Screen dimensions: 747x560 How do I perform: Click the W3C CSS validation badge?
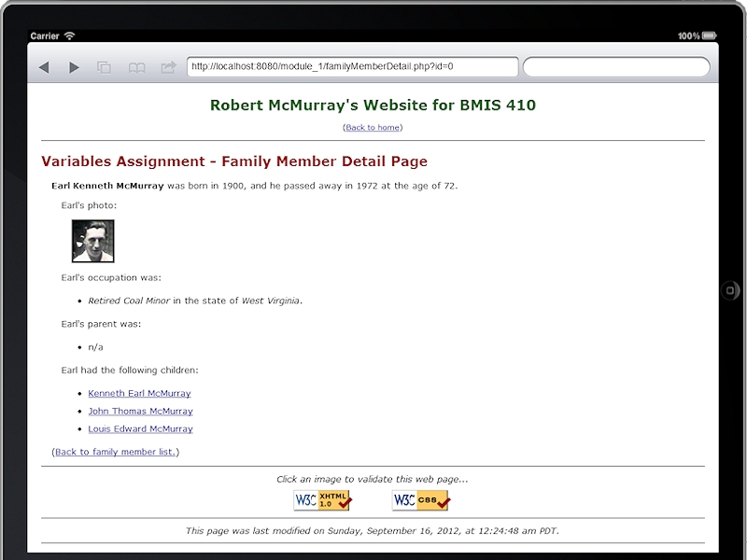[421, 500]
